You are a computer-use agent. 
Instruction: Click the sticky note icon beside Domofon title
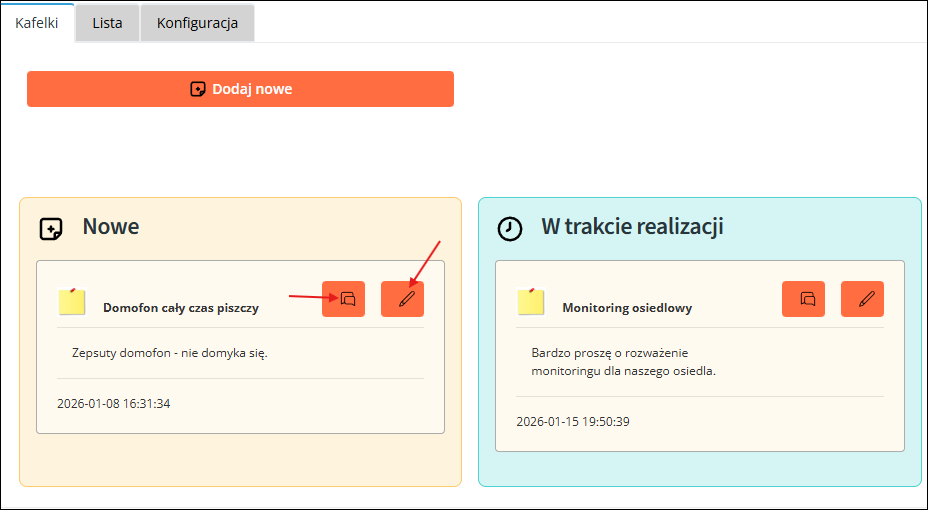tap(72, 301)
